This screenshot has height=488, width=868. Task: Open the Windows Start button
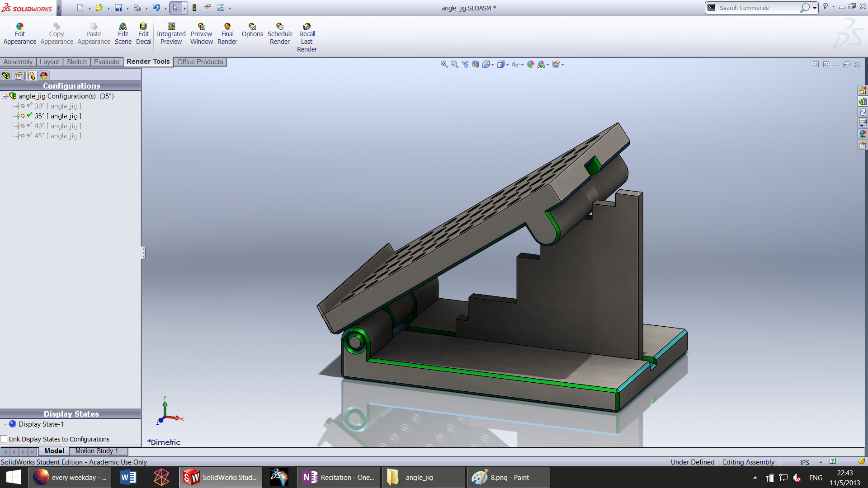tap(14, 477)
